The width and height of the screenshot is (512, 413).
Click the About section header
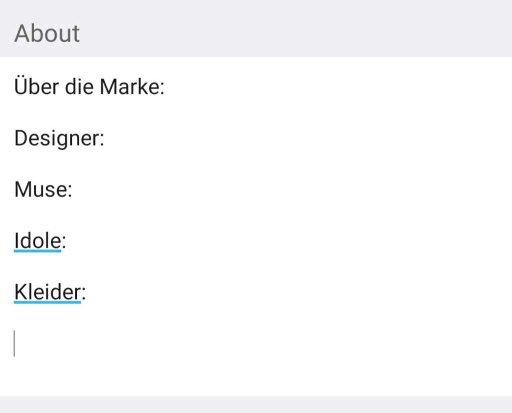pos(47,33)
